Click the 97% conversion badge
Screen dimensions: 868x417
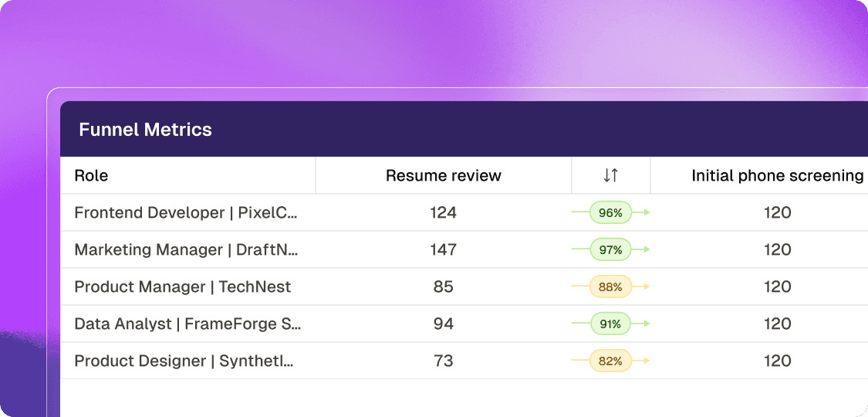click(x=610, y=249)
